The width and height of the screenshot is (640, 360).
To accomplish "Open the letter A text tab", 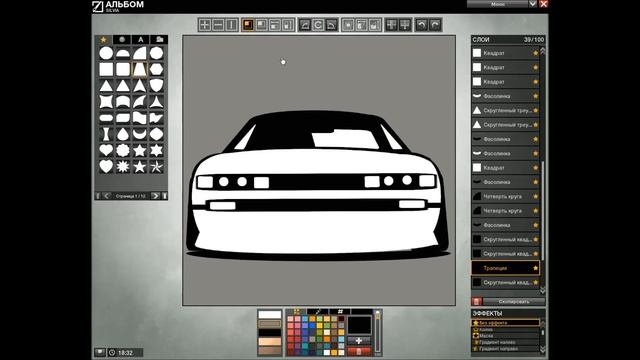I will (x=140, y=40).
